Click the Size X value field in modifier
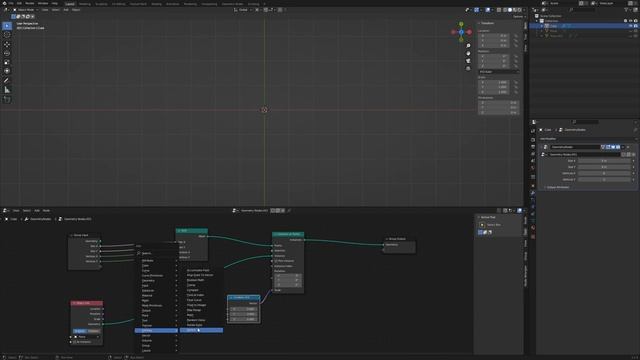 point(605,161)
